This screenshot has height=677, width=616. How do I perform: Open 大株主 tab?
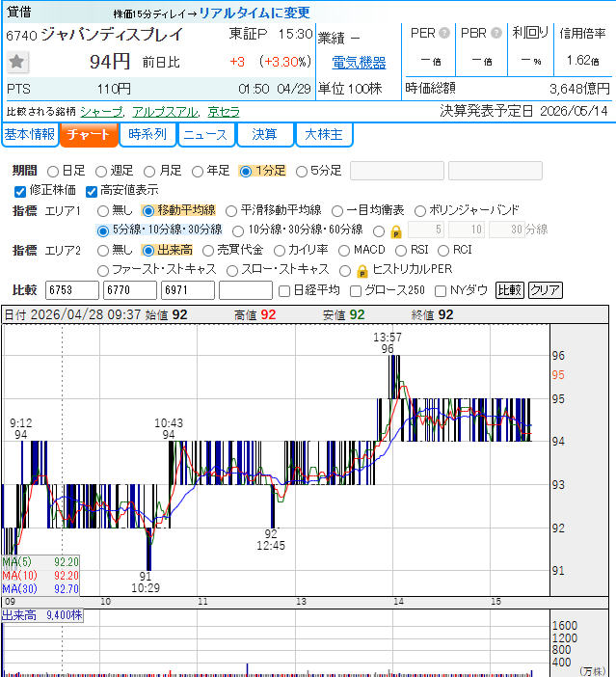[324, 135]
